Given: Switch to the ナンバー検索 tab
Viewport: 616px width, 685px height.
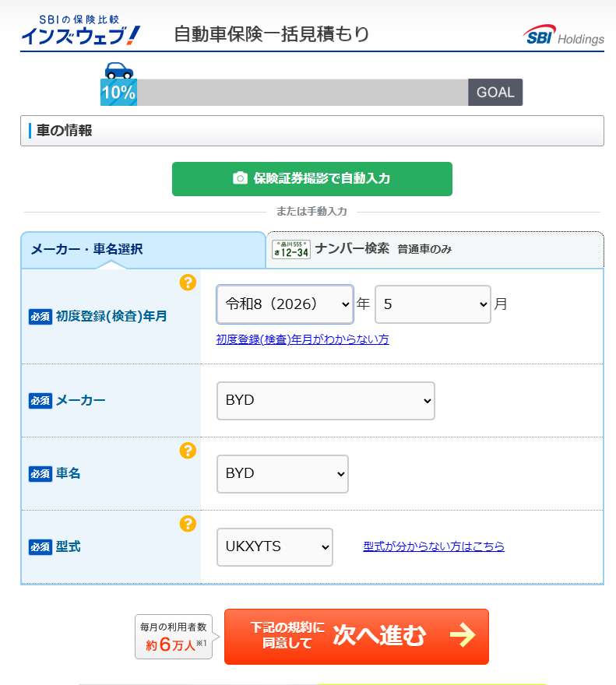Looking at the screenshot, I should 435,249.
